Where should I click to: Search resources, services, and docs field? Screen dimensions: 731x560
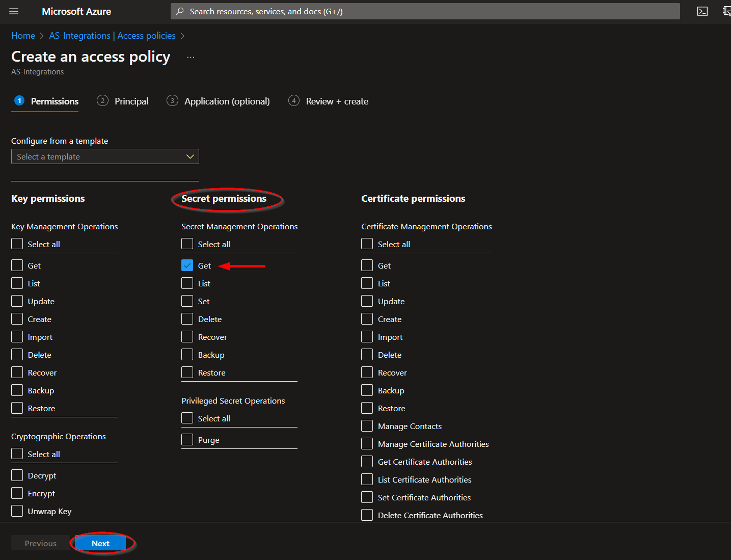(425, 11)
